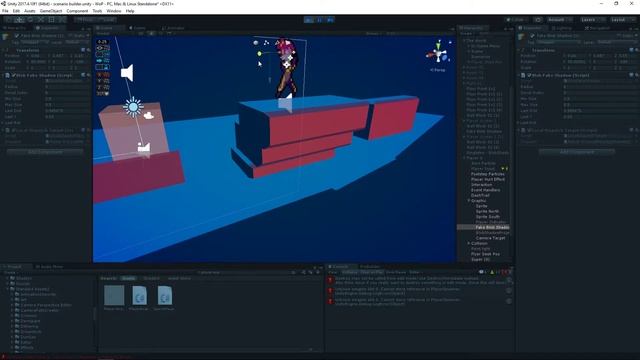Select the Move tool in toolbar
The height and width of the screenshot is (360, 640).
coord(19,20)
